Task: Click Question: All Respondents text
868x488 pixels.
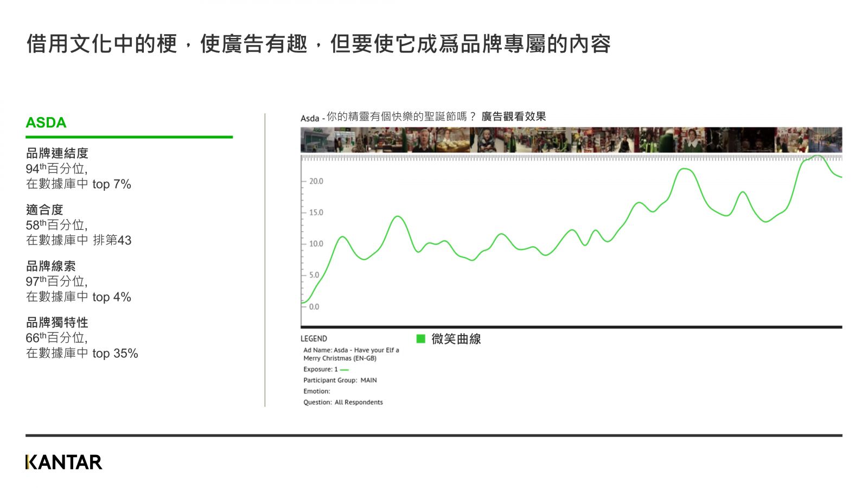Action: coord(343,402)
